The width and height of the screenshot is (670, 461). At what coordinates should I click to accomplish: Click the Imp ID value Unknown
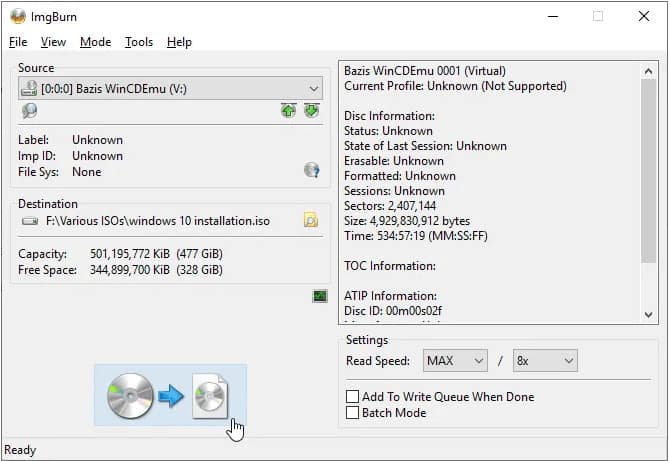[97, 156]
